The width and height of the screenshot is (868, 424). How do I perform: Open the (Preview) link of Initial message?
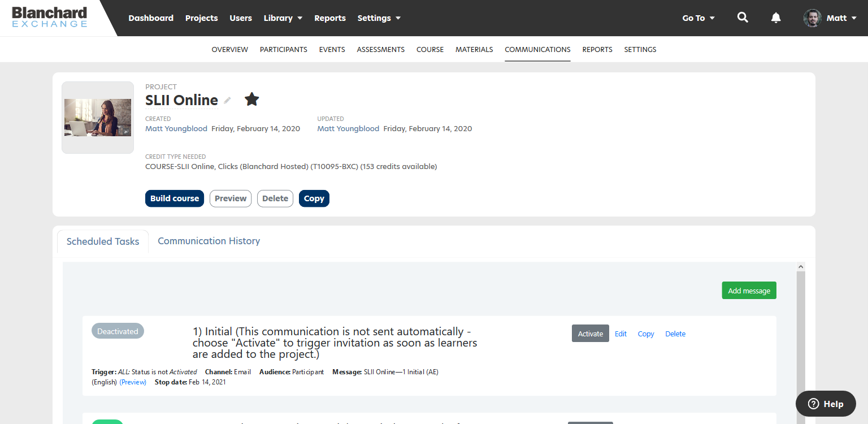pyautogui.click(x=133, y=382)
